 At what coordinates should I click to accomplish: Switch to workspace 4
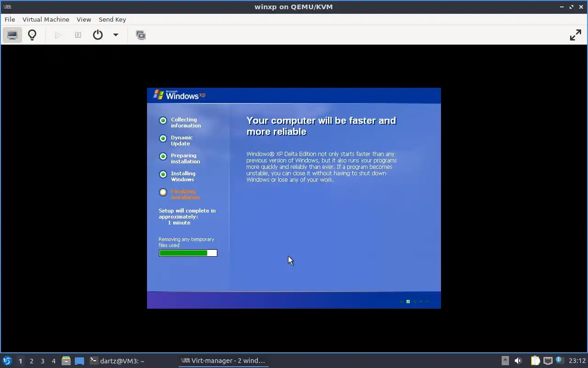pos(53,361)
